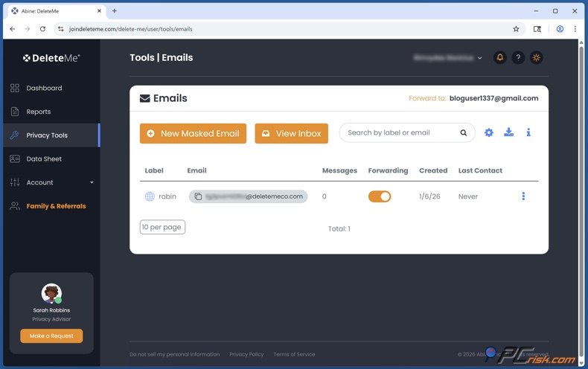Image resolution: width=588 pixels, height=369 pixels.
Task: Click the New Masked Email button
Action: pos(193,133)
